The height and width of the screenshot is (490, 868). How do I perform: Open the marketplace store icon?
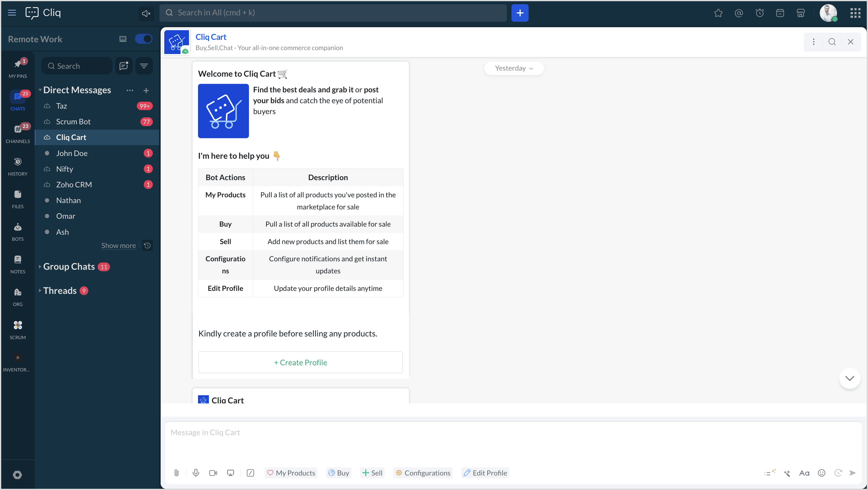[x=800, y=13]
